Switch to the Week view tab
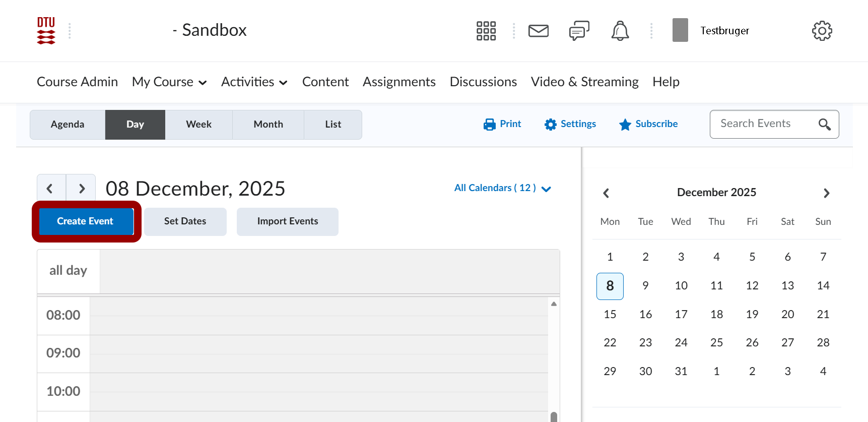The width and height of the screenshot is (868, 422). [198, 125]
